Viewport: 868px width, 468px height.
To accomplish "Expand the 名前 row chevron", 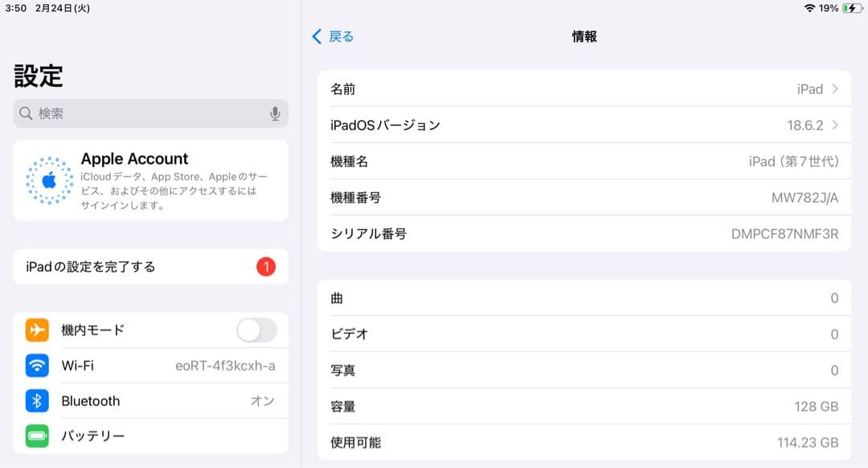I will pyautogui.click(x=835, y=88).
